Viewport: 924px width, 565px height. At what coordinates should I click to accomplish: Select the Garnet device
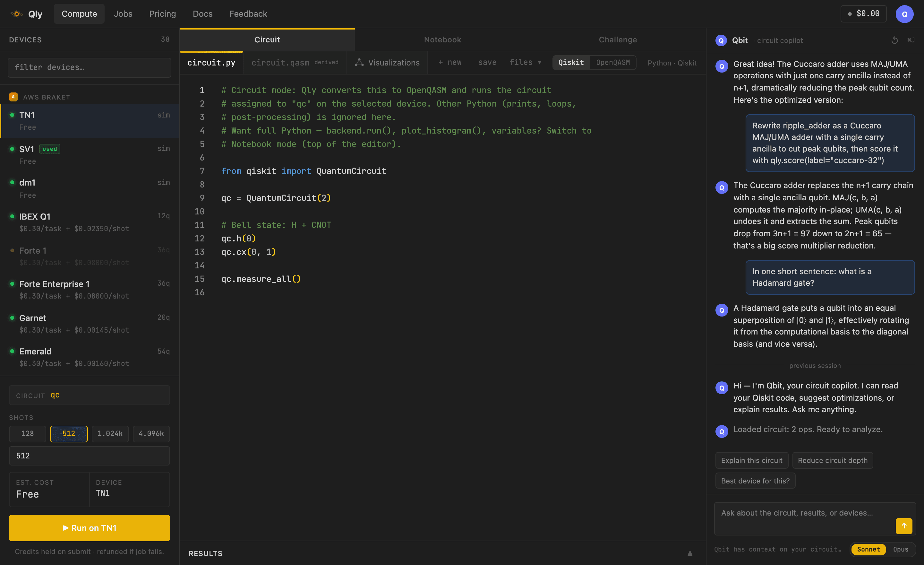point(89,323)
